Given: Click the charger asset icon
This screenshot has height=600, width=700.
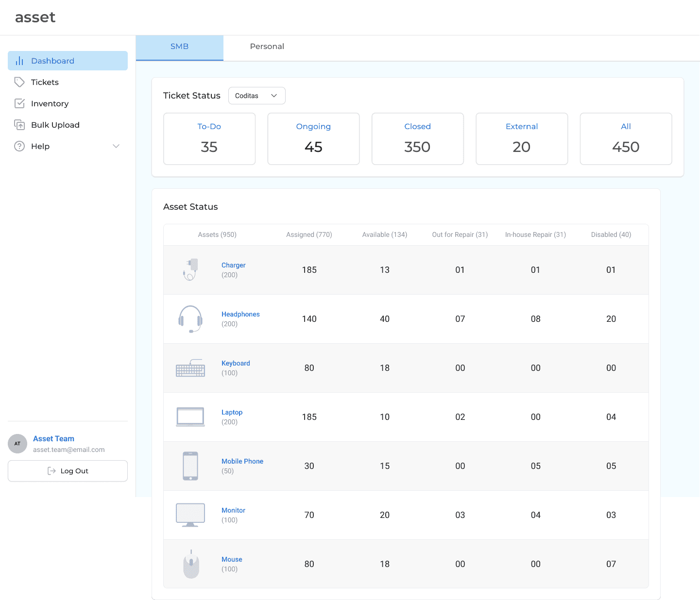Looking at the screenshot, I should pos(190,269).
